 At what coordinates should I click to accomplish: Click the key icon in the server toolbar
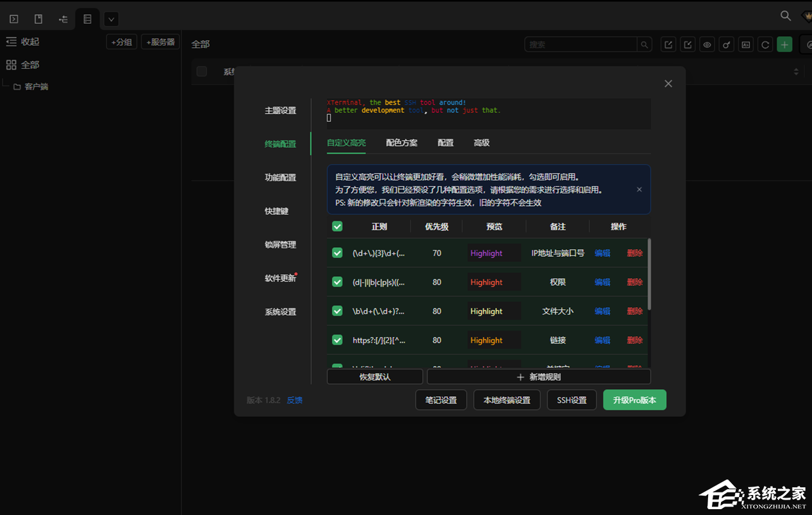click(727, 45)
